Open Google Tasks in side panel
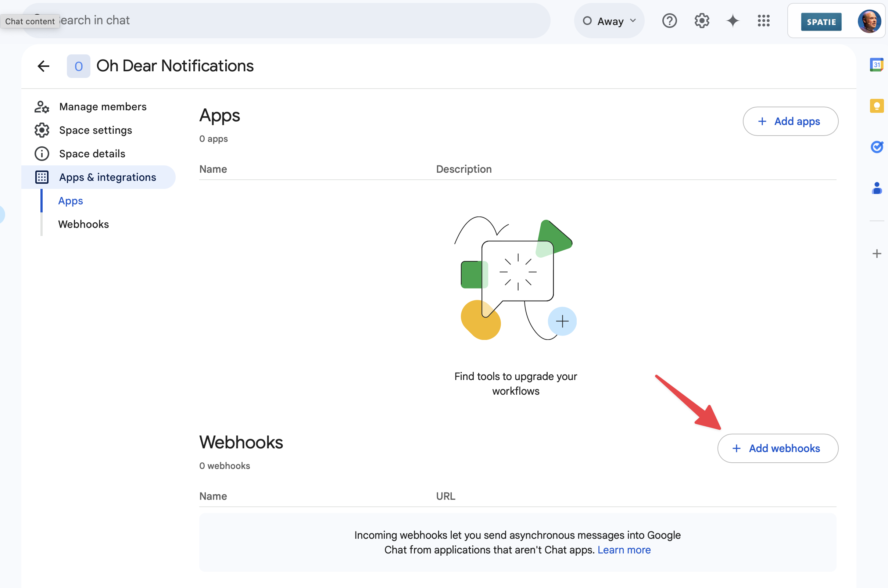 pyautogui.click(x=876, y=147)
